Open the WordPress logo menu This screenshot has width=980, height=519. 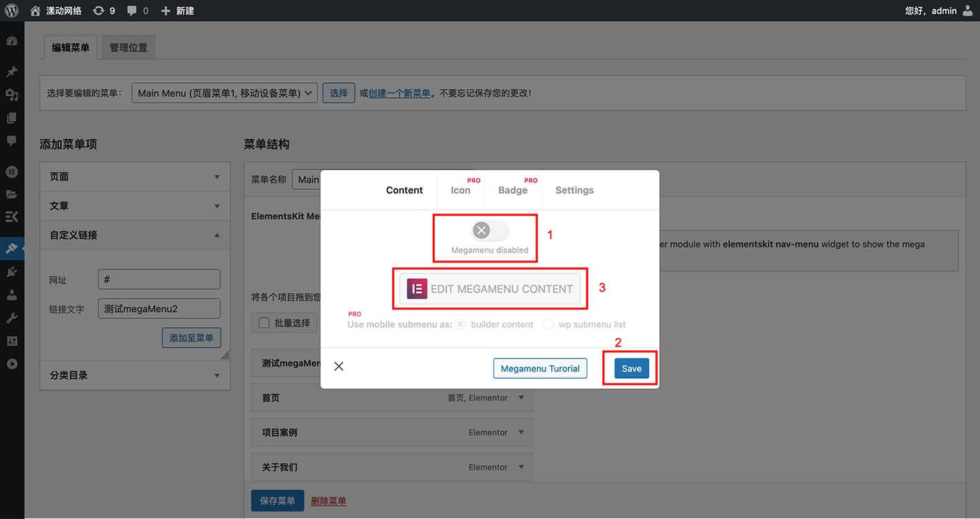click(12, 11)
